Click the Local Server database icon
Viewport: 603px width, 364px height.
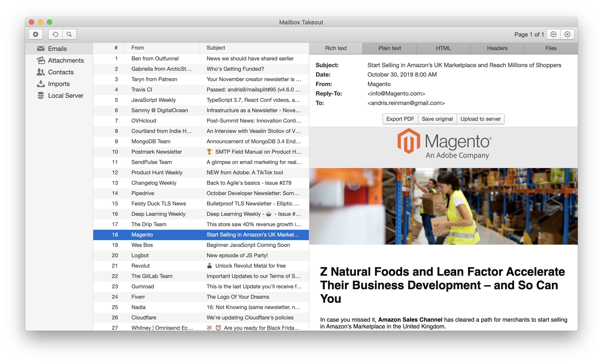pyautogui.click(x=41, y=96)
